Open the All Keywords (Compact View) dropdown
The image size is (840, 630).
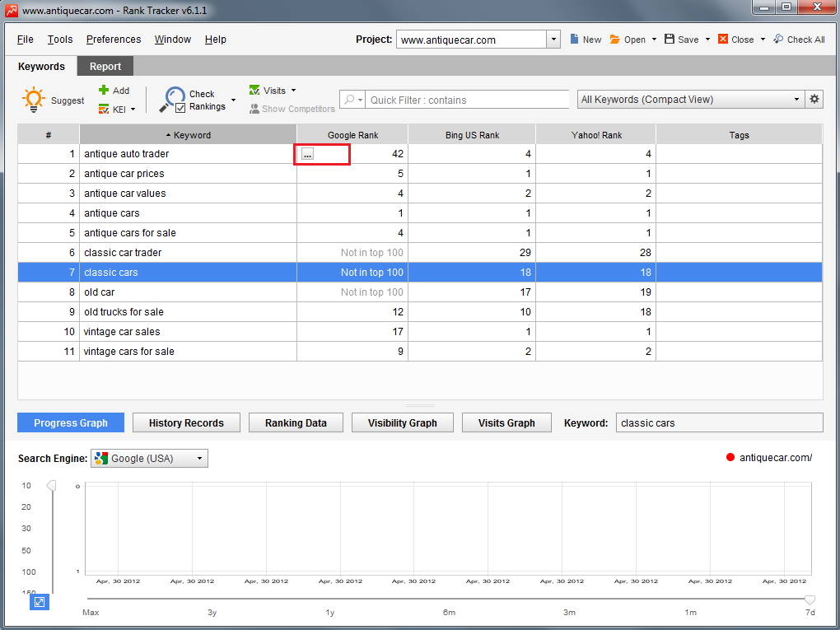[x=691, y=99]
